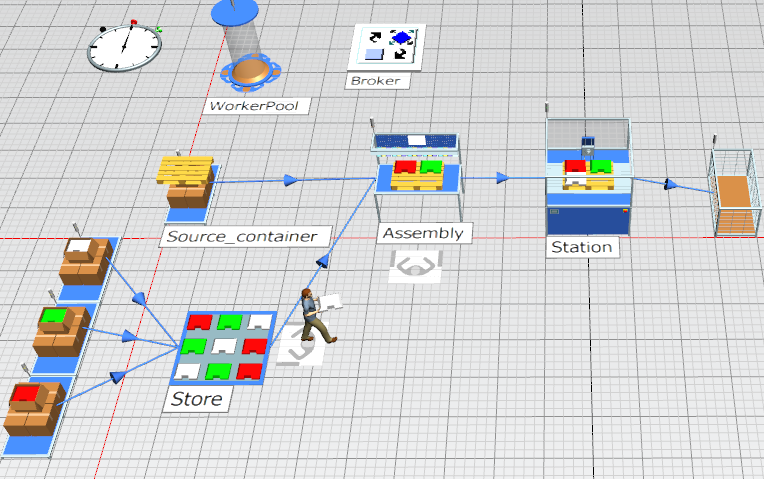Select the Broker icon

point(386,47)
